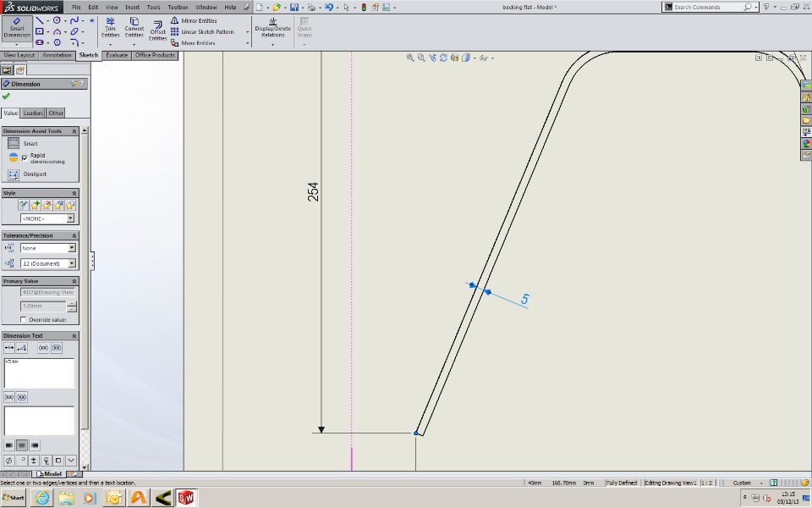Select the Corner Rectangle tool
Screen dimensions: 812x508
tap(40, 31)
